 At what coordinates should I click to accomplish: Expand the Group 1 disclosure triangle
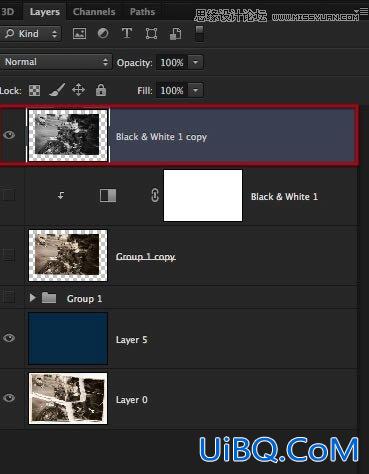click(32, 298)
